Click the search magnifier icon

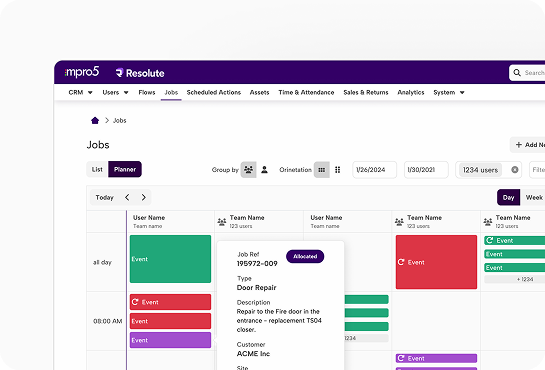517,73
